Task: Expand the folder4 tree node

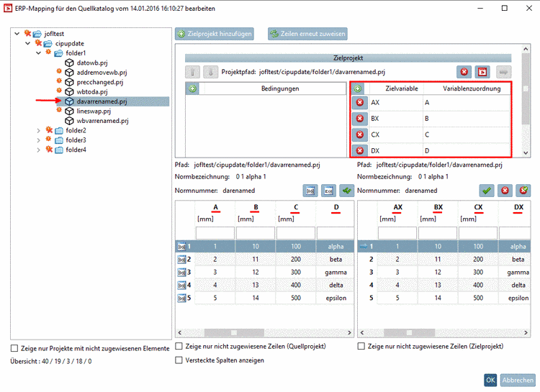Action: click(39, 150)
